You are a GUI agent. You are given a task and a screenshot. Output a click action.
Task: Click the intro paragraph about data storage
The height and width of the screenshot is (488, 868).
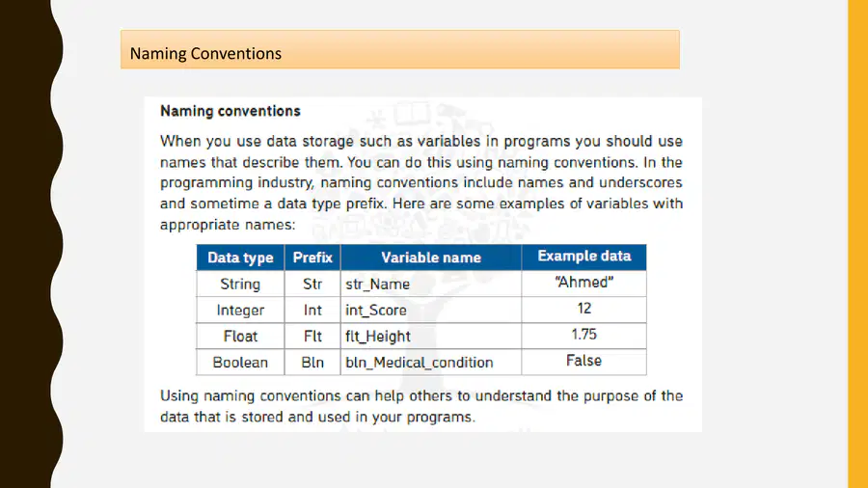421,182
